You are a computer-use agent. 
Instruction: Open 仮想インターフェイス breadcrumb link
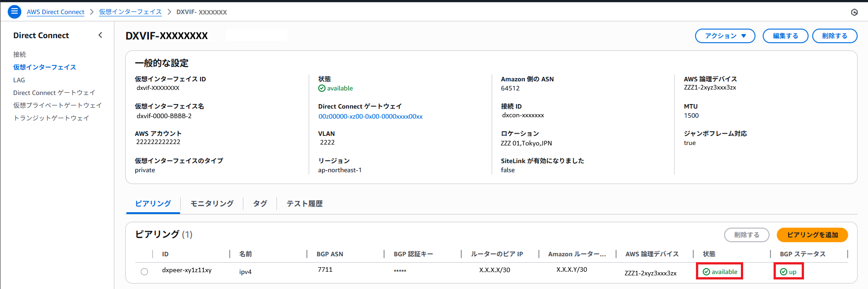pyautogui.click(x=130, y=12)
